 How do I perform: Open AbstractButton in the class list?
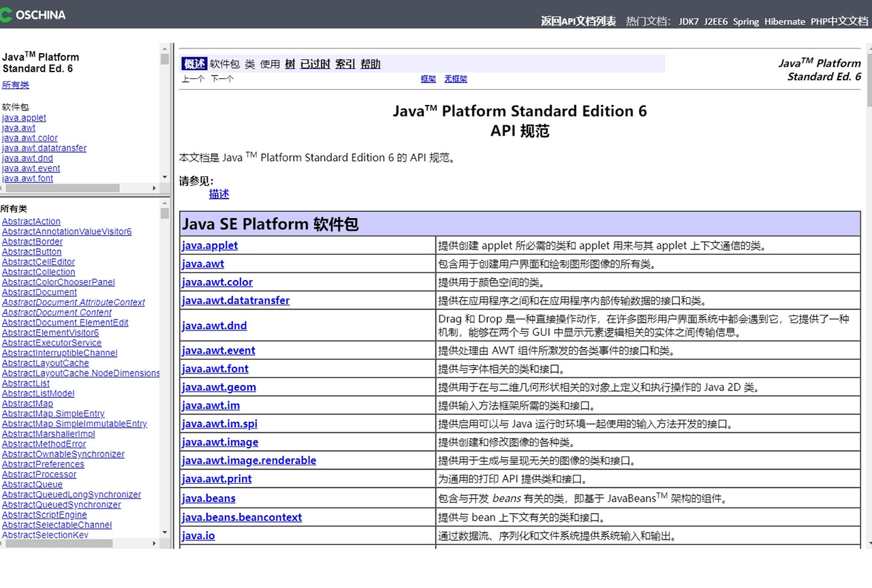point(31,252)
